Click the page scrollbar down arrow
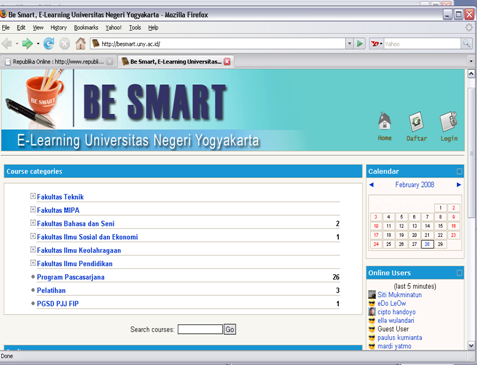The height and width of the screenshot is (366, 478). [x=471, y=346]
